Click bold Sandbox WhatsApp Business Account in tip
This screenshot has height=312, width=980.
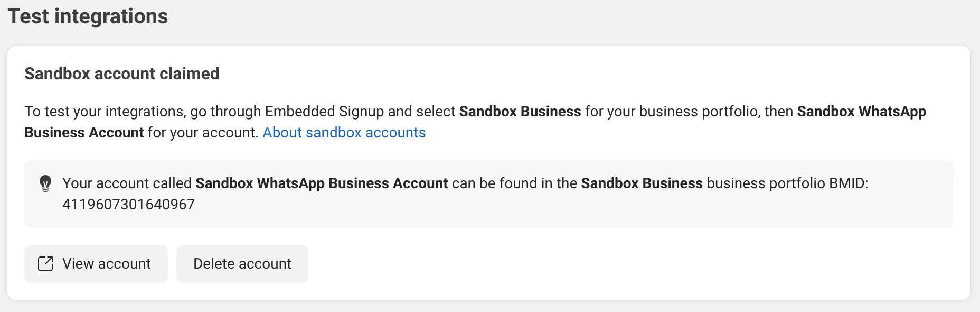click(322, 183)
